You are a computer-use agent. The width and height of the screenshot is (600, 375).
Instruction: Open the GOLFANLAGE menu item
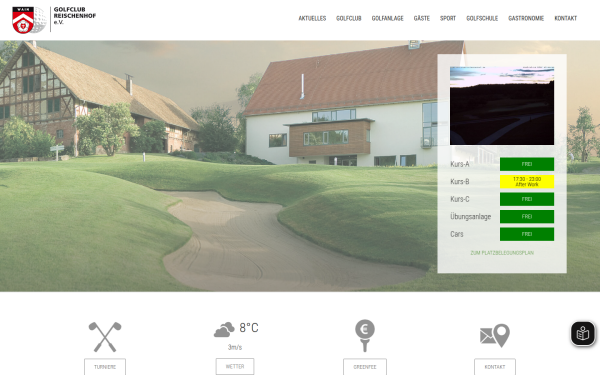(387, 18)
